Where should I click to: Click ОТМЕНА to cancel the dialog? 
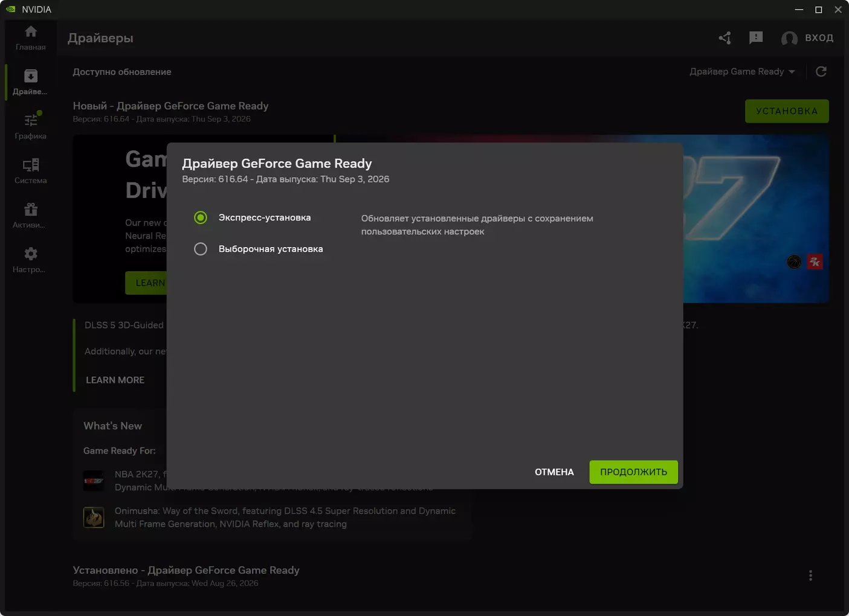click(x=554, y=472)
